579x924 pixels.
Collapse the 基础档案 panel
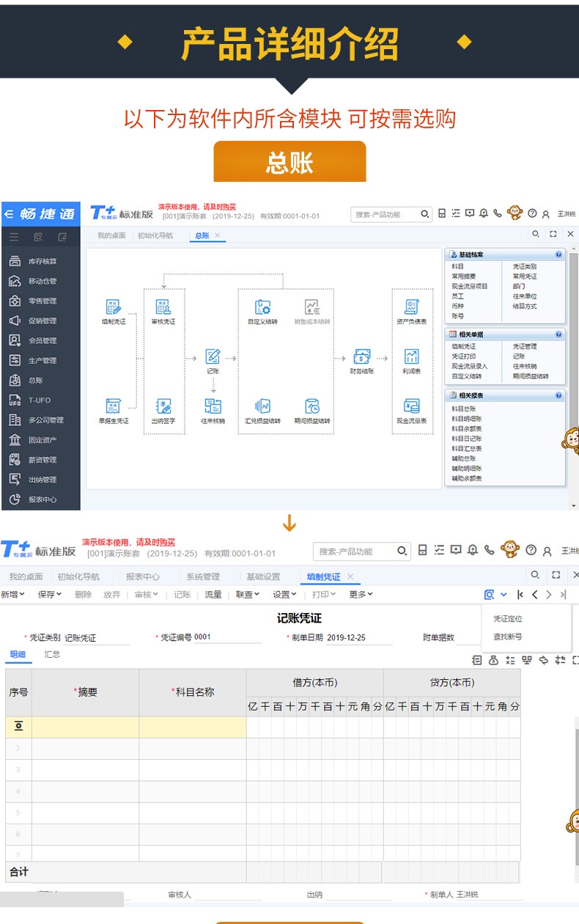click(558, 254)
